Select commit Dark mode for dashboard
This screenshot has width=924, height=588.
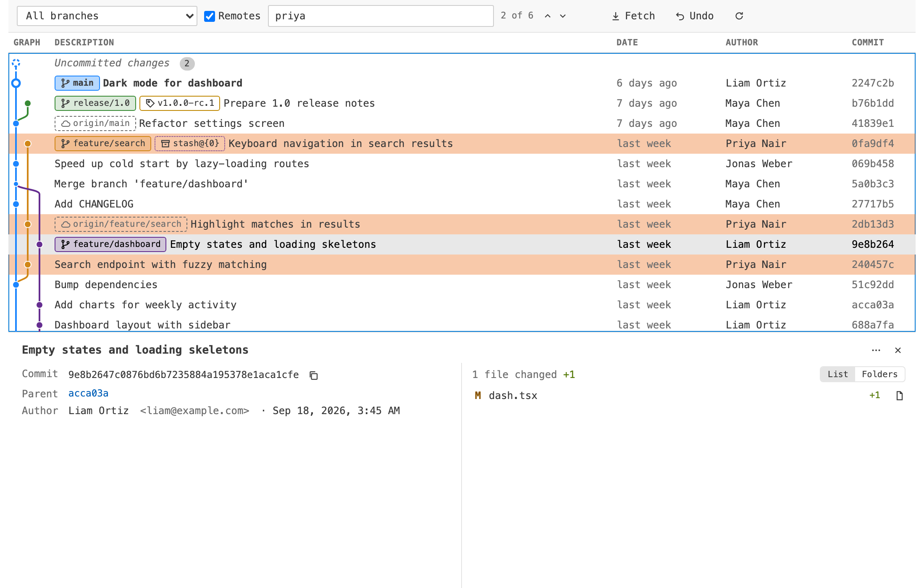[x=462, y=83]
